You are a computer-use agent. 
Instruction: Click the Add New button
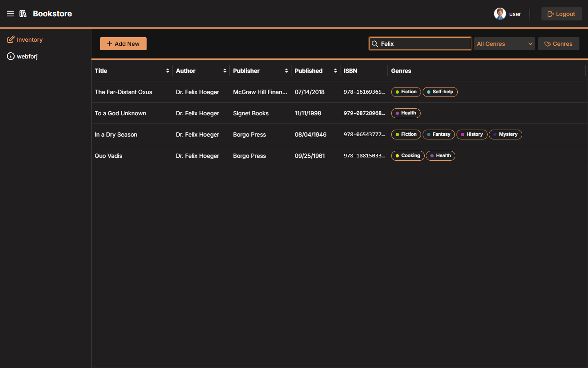point(123,43)
